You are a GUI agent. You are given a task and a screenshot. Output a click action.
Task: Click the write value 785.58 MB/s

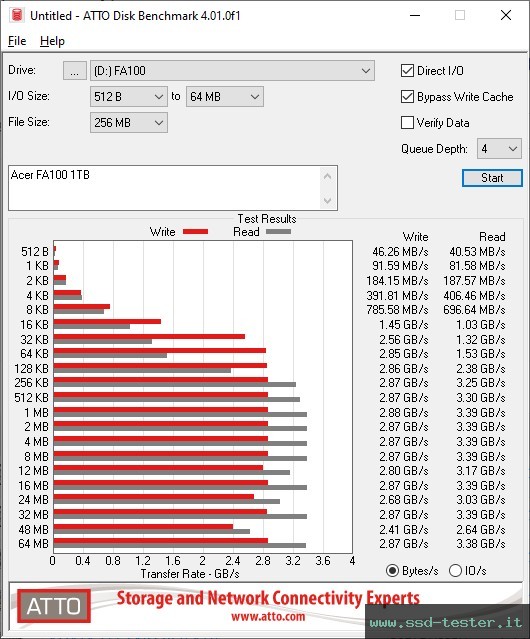point(397,310)
